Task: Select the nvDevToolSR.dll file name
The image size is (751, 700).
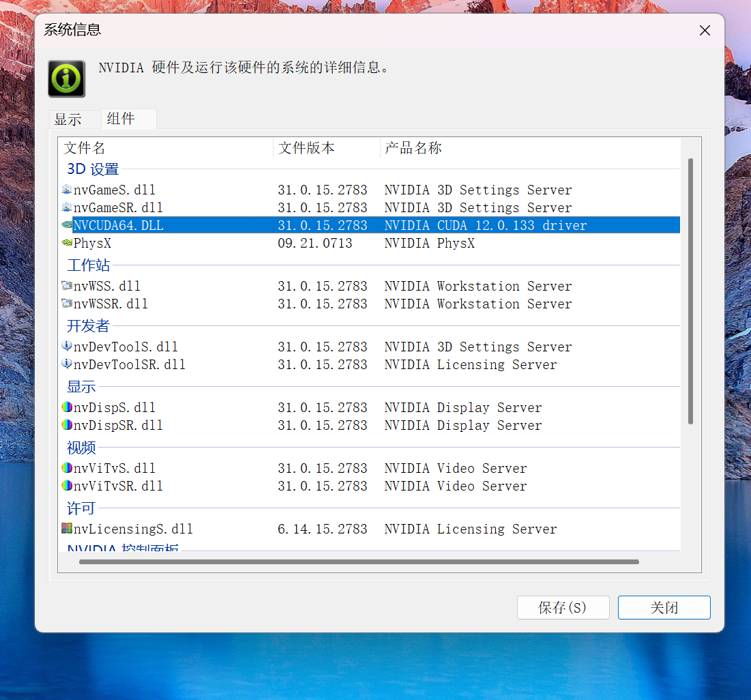Action: click(x=130, y=364)
